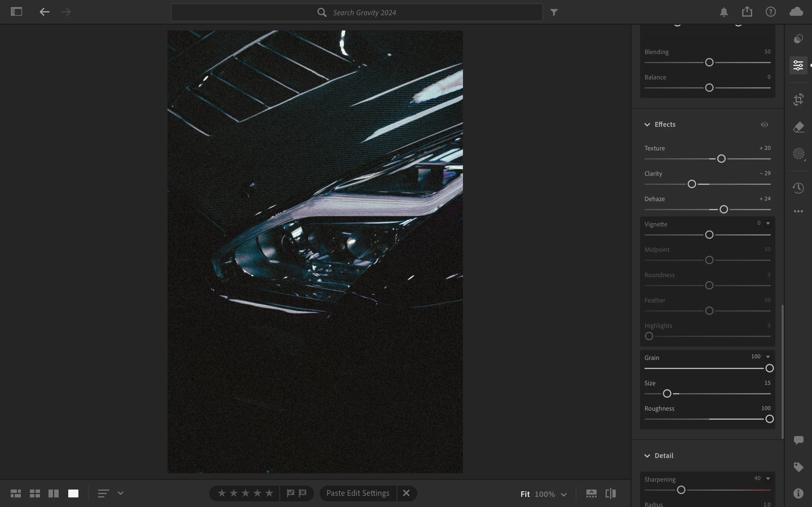Click the filter funnel icon
This screenshot has height=507, width=812.
[554, 12]
